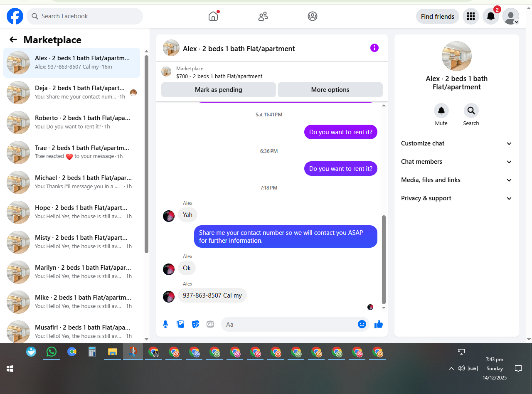Click the large listing photo in right panel
This screenshot has height=394, width=532.
(x=457, y=56)
